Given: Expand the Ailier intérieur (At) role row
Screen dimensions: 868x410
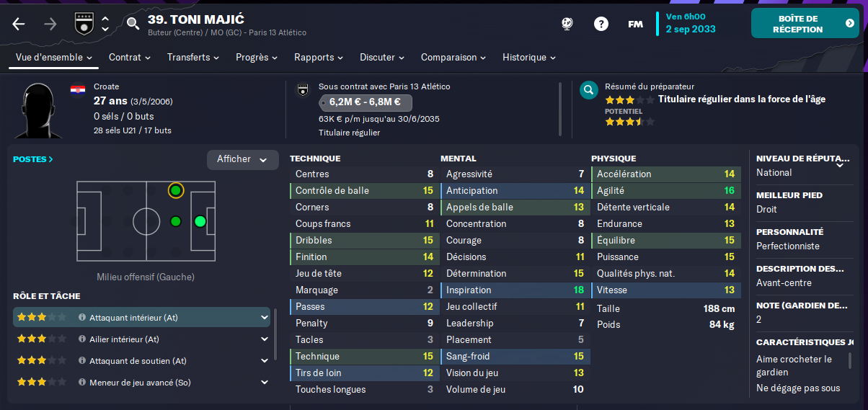Looking at the screenshot, I should (x=265, y=339).
